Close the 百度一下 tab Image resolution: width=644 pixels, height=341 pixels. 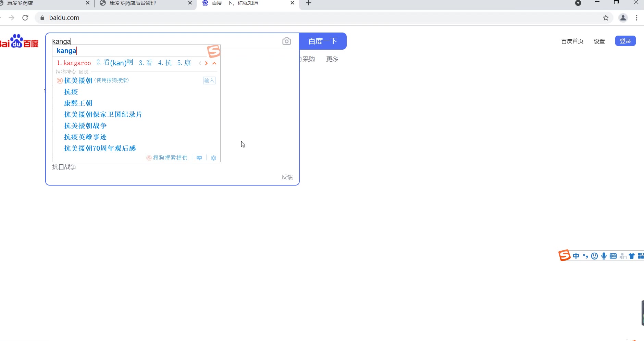(x=292, y=3)
